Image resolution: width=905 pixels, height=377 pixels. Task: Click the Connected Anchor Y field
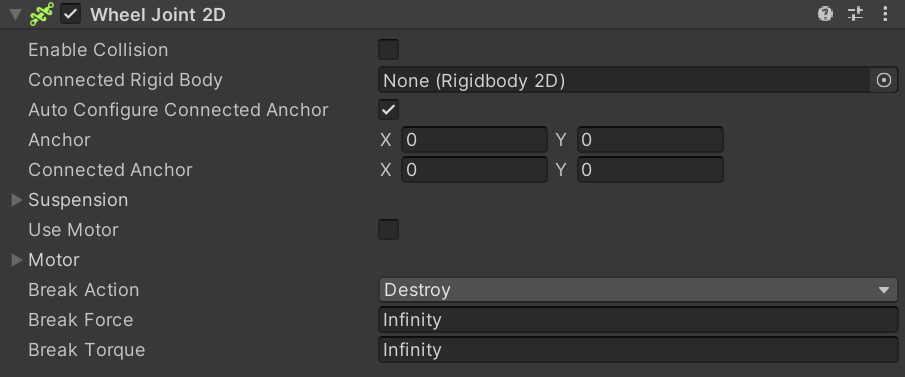pyautogui.click(x=650, y=170)
